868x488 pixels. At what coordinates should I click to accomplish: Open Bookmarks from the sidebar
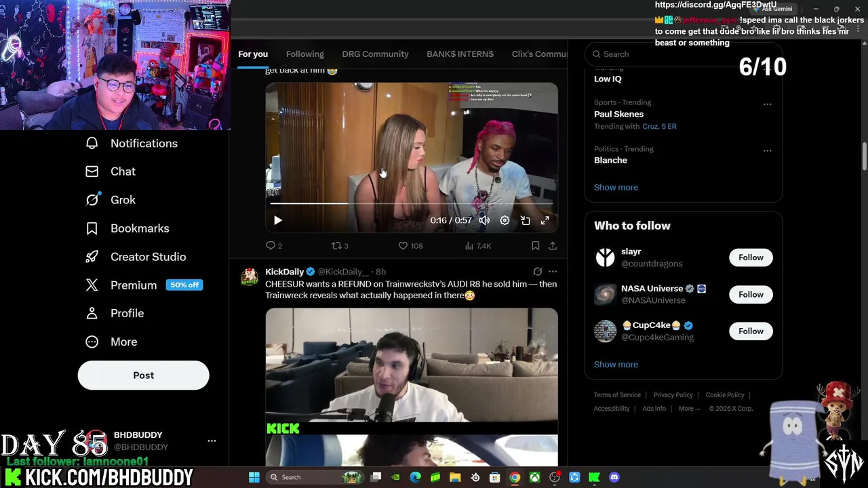[x=127, y=228]
